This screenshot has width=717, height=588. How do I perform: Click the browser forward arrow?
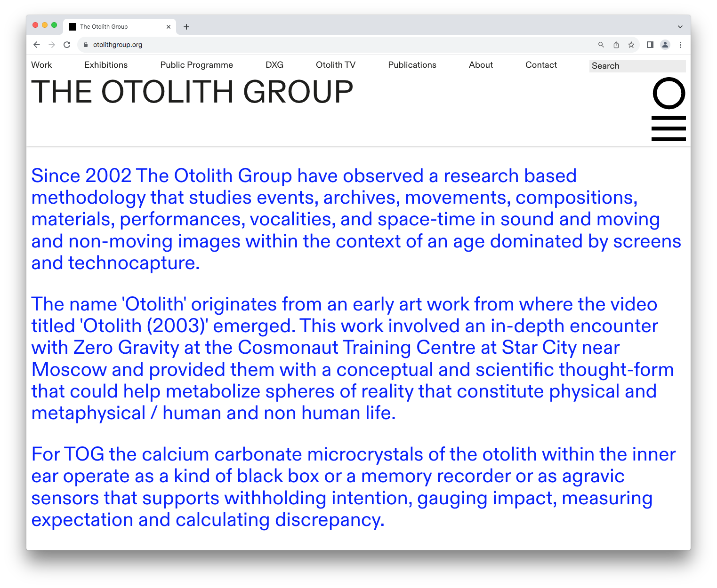click(x=52, y=45)
